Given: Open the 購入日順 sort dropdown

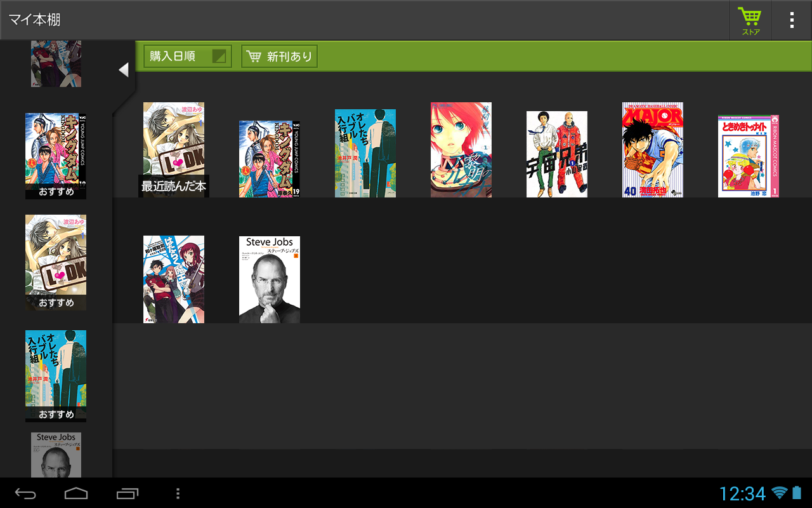Looking at the screenshot, I should point(188,57).
